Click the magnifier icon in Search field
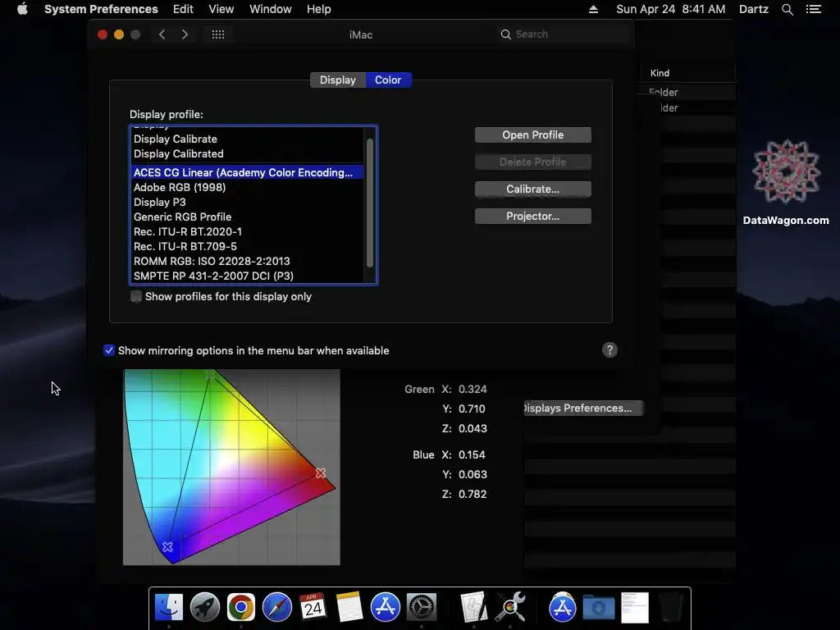Screen dimensions: 840x630 pyautogui.click(x=505, y=34)
